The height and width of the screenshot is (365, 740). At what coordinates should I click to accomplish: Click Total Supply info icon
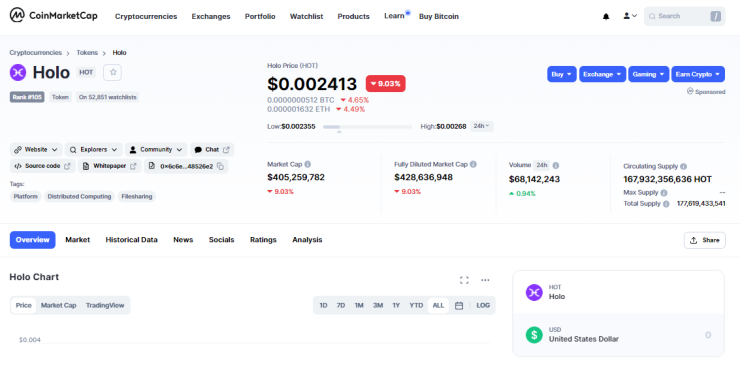[x=666, y=204]
